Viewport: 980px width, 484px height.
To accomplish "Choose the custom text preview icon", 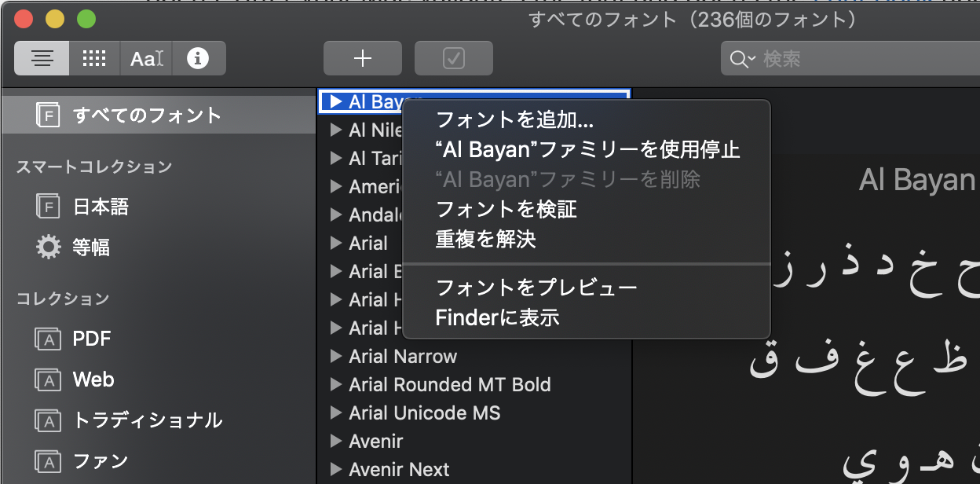I will tap(147, 59).
